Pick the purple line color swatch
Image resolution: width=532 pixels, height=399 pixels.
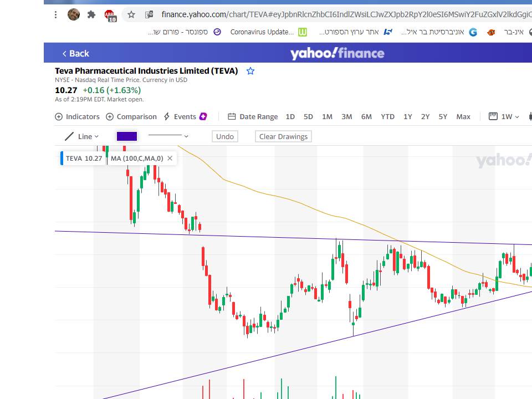click(126, 136)
